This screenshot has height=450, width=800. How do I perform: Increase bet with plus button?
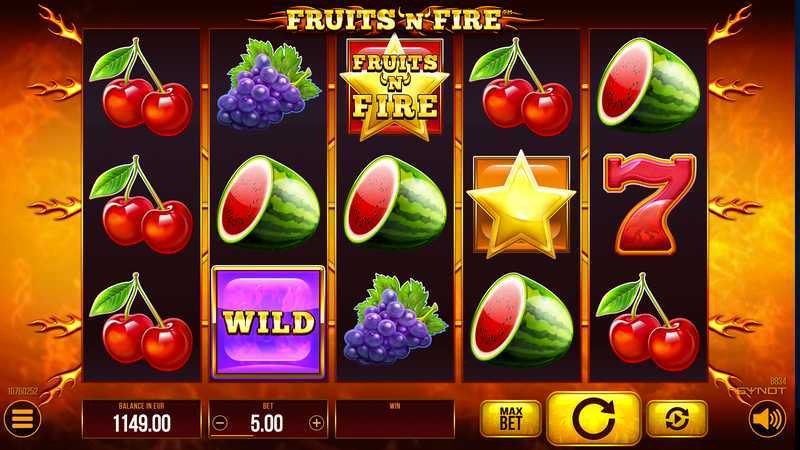tap(316, 423)
